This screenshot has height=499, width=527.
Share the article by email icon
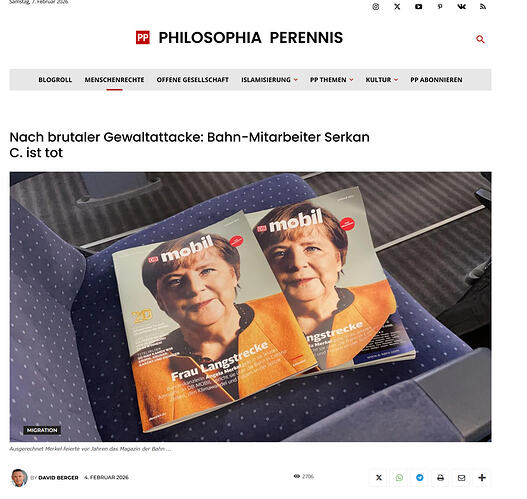pyautogui.click(x=461, y=477)
